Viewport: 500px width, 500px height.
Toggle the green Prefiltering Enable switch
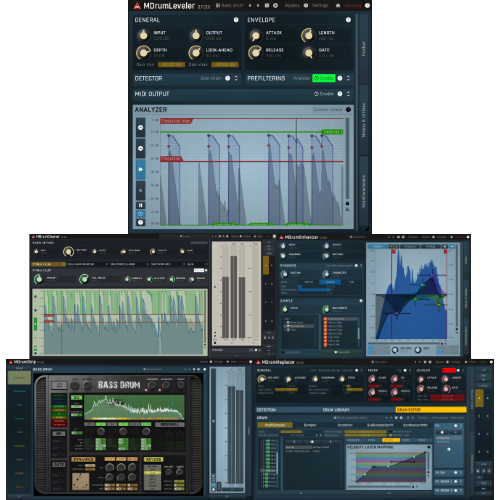point(324,78)
